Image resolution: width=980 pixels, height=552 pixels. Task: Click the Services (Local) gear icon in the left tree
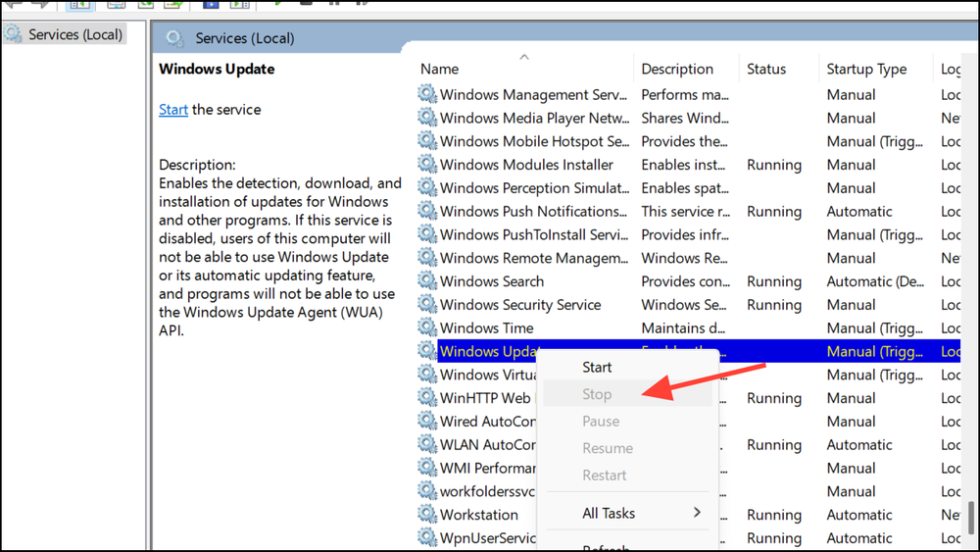pyautogui.click(x=13, y=33)
